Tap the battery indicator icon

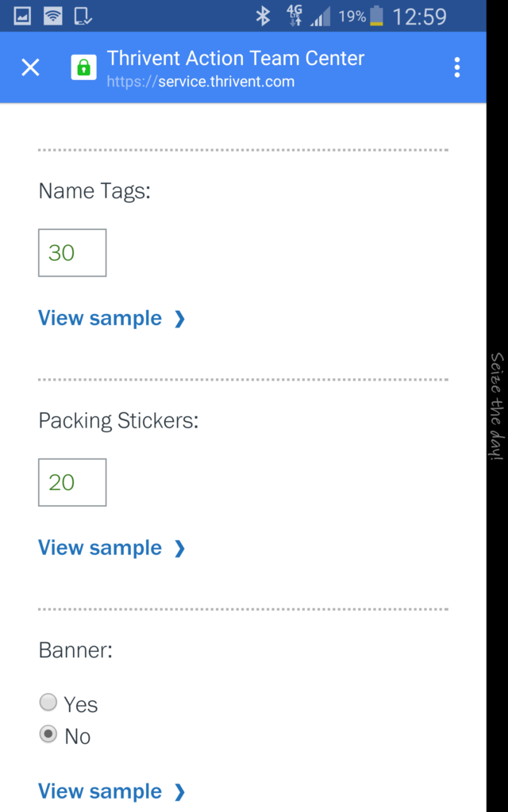pyautogui.click(x=376, y=16)
